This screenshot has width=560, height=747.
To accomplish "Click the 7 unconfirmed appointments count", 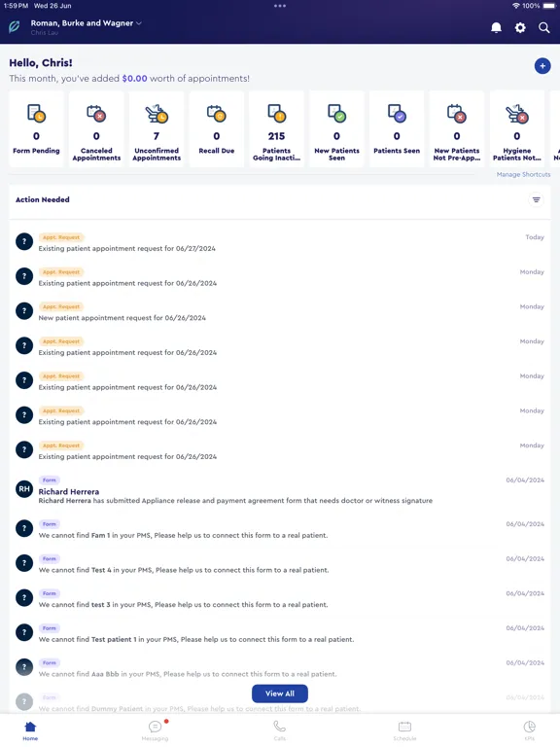I will tap(157, 136).
